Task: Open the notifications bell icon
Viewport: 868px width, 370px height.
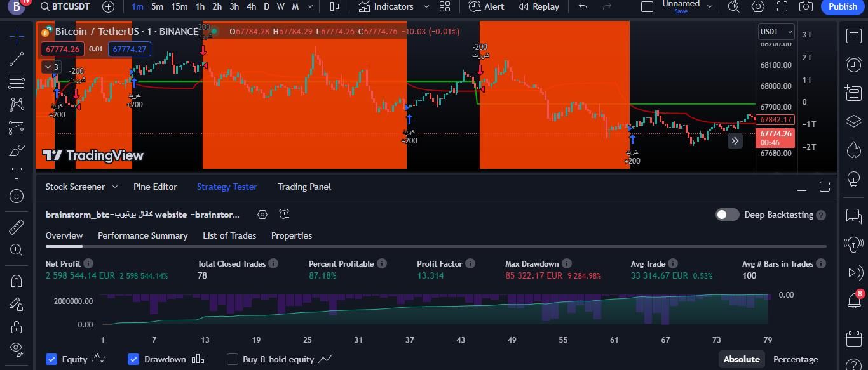Action: [x=853, y=300]
